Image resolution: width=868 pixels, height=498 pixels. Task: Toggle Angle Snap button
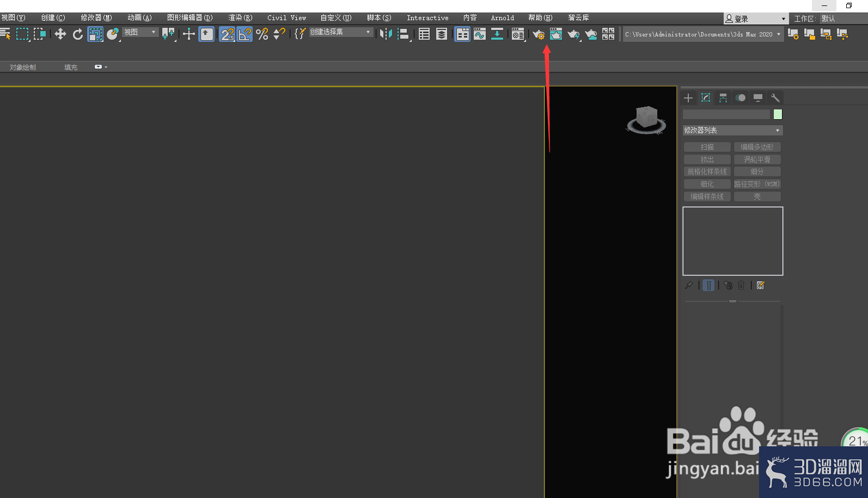(x=245, y=34)
